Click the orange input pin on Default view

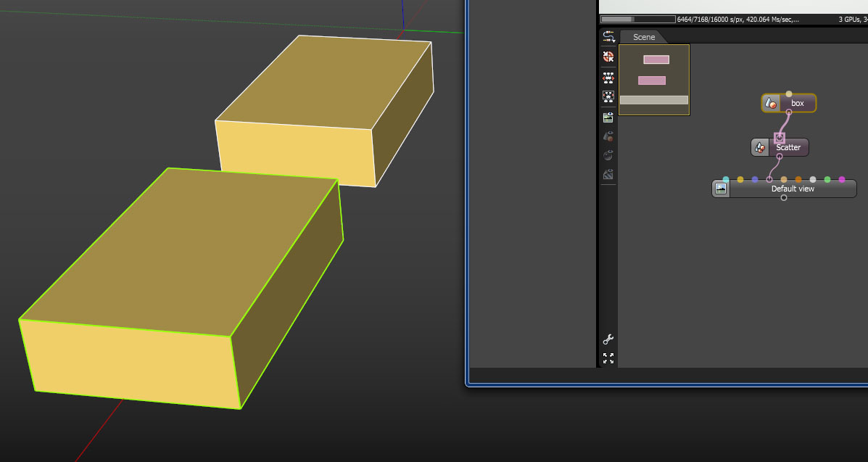(x=798, y=179)
